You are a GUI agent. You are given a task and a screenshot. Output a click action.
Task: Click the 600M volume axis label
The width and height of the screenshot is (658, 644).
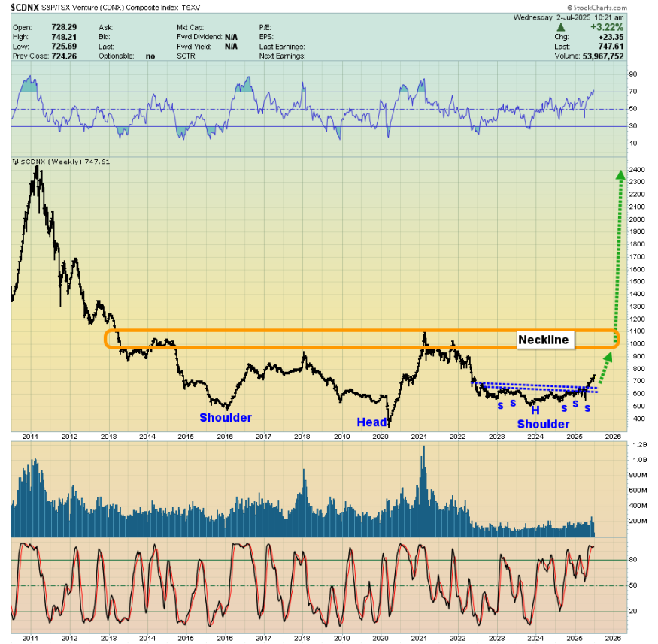tap(638, 490)
